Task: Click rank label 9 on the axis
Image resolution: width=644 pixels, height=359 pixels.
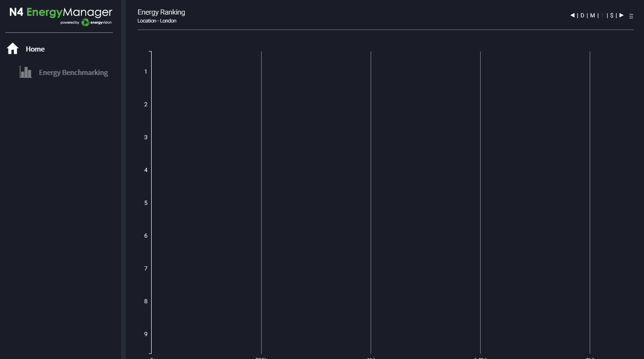Action: point(146,334)
